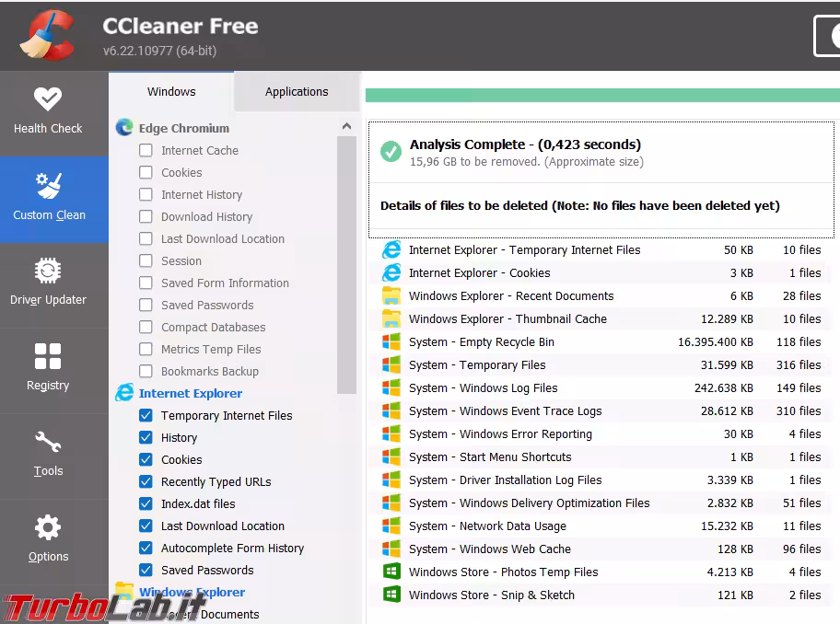Open Windows Explorer - Thumbnail Cache result
Viewport: 840px width, 624px height.
point(601,319)
